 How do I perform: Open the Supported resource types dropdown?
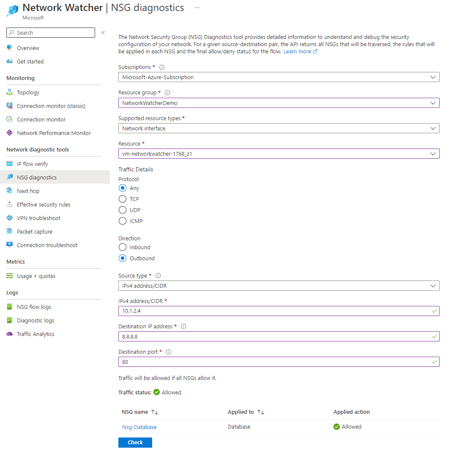279,128
